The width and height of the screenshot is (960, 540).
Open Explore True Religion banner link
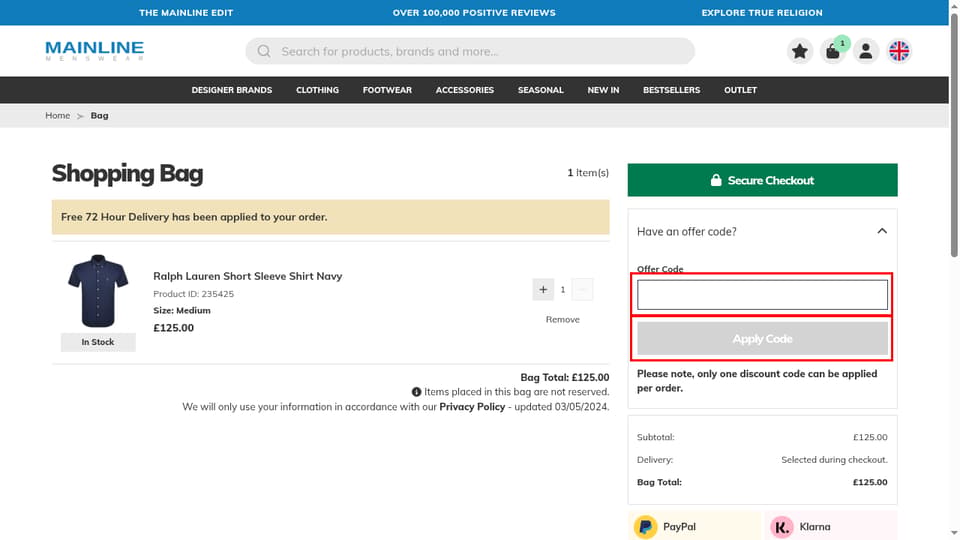coord(762,12)
